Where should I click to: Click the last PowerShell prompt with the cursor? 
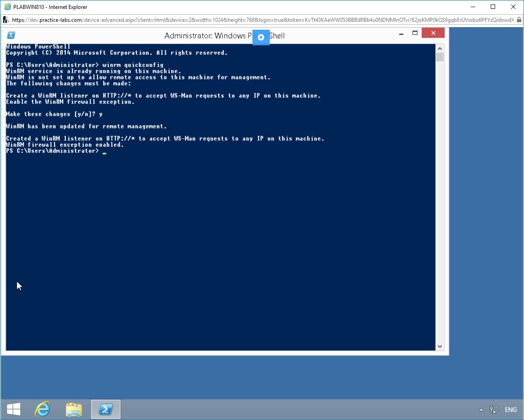[x=56, y=151]
